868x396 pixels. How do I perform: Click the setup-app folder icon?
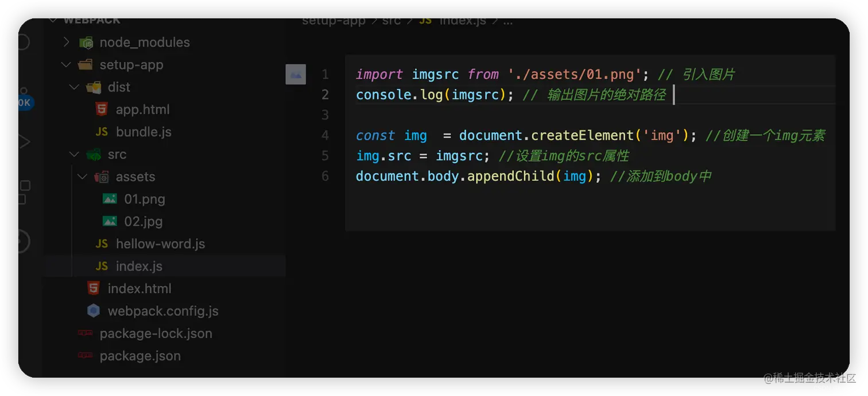coord(86,64)
